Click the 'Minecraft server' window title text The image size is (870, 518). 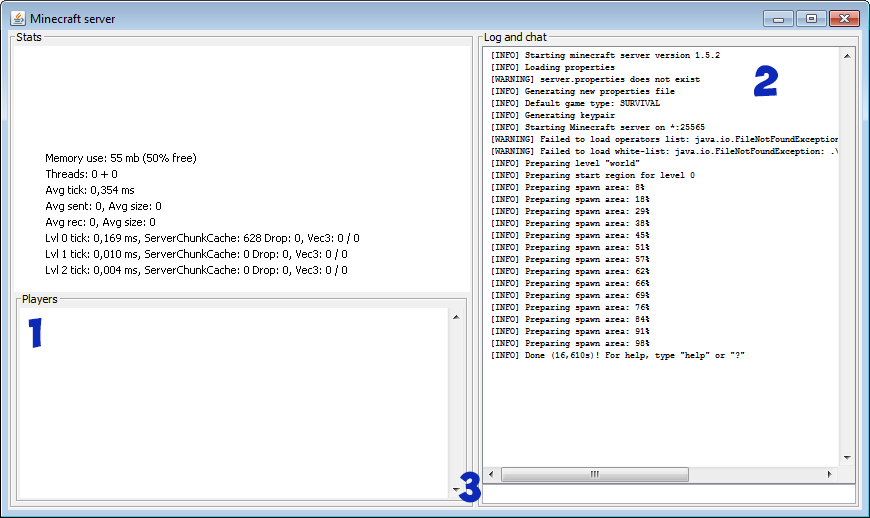tap(73, 19)
